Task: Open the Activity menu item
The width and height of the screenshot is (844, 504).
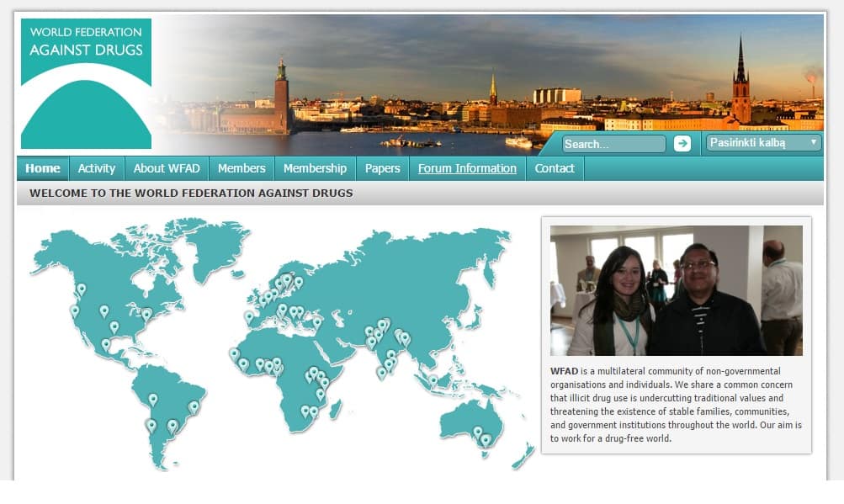Action: coord(97,168)
